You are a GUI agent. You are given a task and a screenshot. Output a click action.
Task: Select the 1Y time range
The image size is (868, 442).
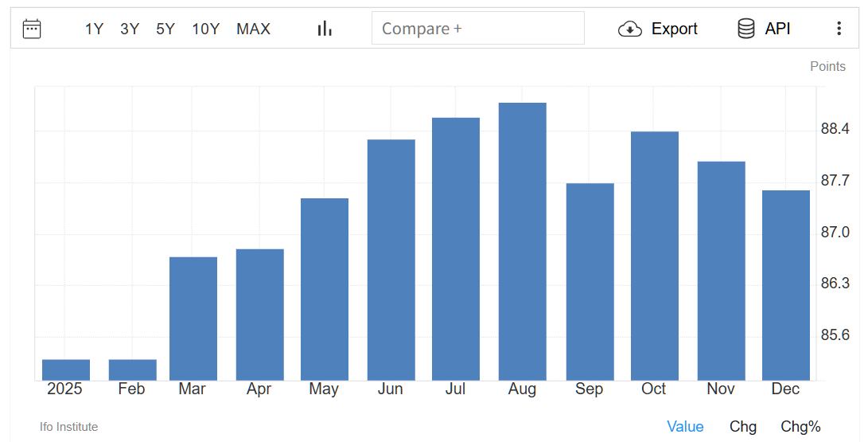94,29
